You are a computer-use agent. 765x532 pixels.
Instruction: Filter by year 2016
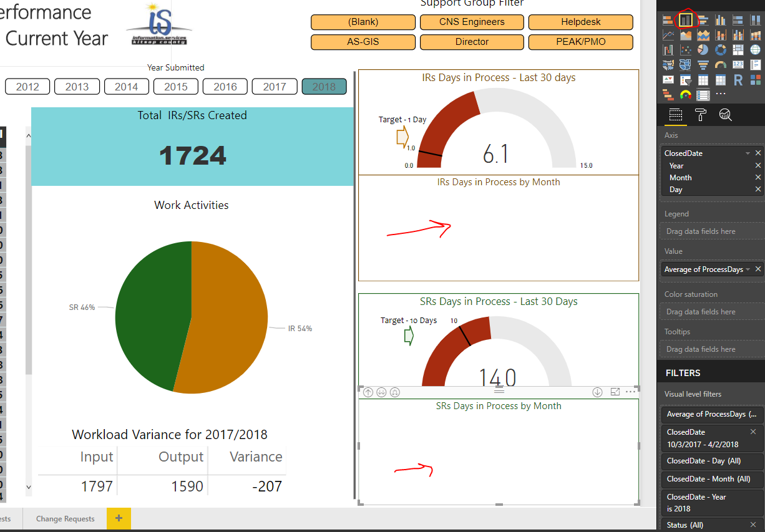tap(225, 87)
